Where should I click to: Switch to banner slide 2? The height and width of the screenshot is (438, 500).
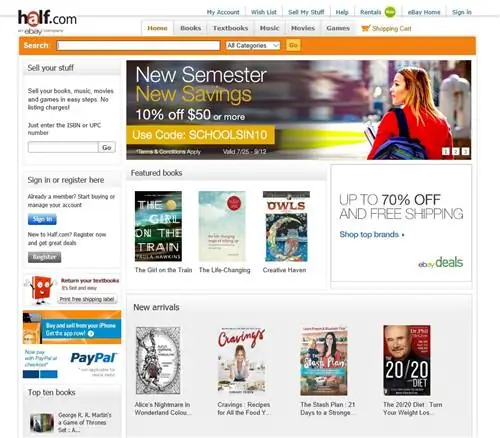(455, 151)
